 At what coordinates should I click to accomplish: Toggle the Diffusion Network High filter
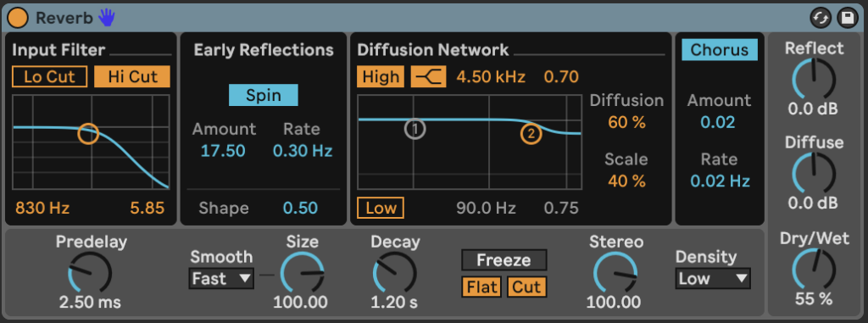381,77
